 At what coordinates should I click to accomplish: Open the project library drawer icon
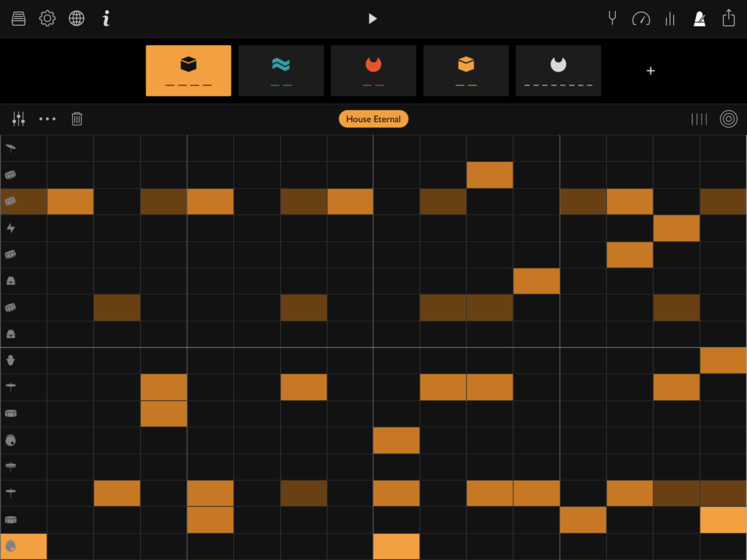pyautogui.click(x=18, y=19)
